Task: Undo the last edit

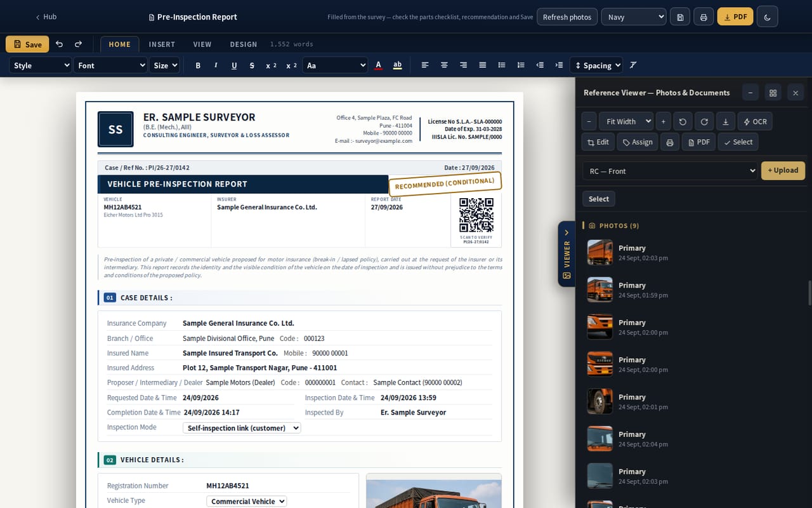Action: coord(59,44)
